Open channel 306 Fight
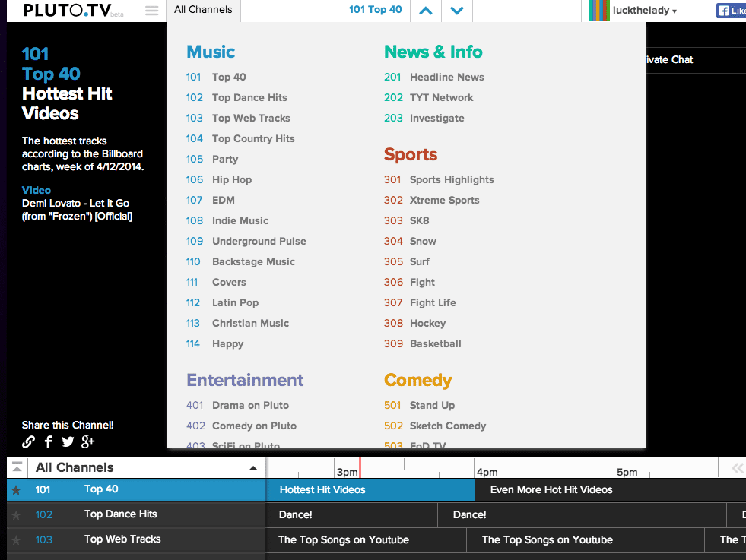746x560 pixels. 409,282
